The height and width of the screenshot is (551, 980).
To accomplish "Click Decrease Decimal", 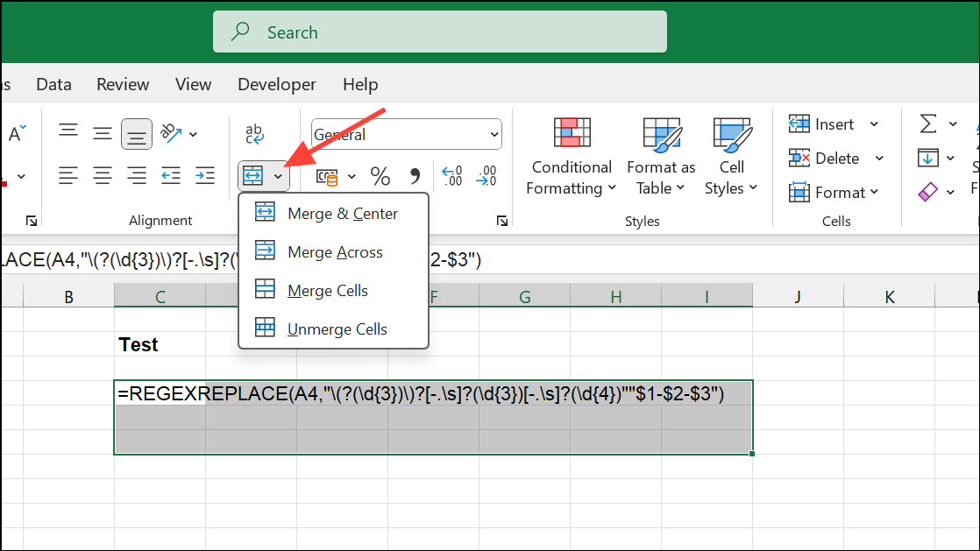I will [x=486, y=175].
